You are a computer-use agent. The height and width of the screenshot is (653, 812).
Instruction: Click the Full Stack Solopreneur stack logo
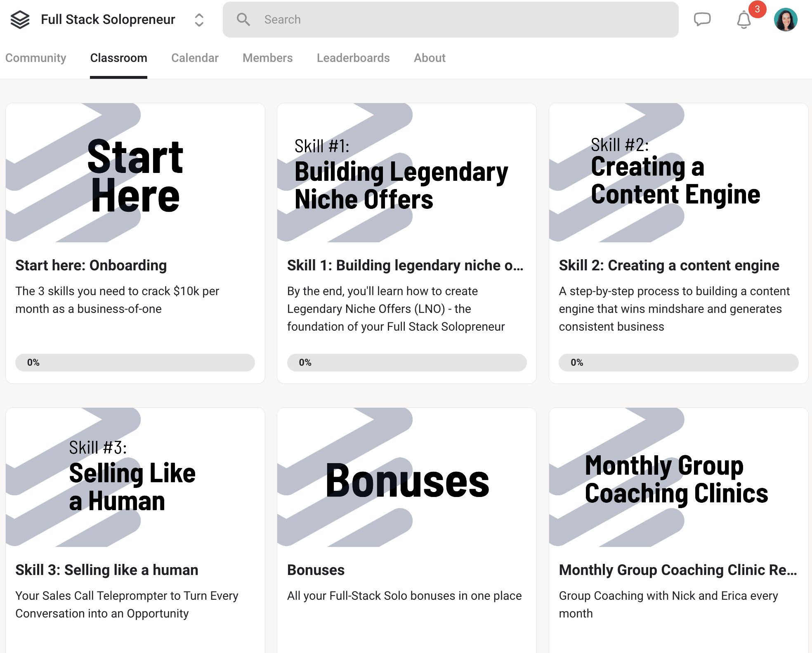click(x=20, y=19)
